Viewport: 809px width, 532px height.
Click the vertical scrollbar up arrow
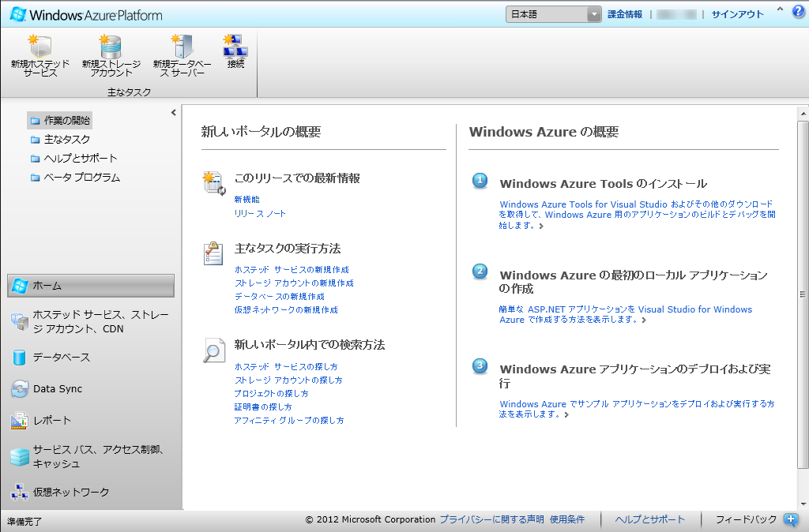click(803, 113)
